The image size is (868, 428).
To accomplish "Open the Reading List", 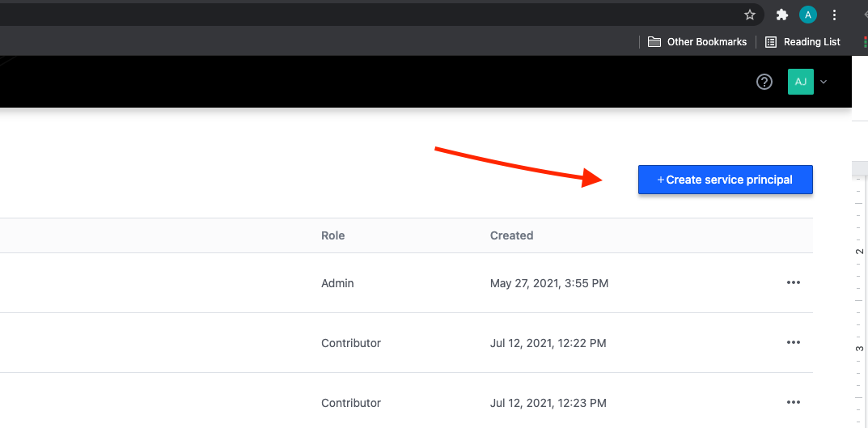I will click(x=802, y=42).
